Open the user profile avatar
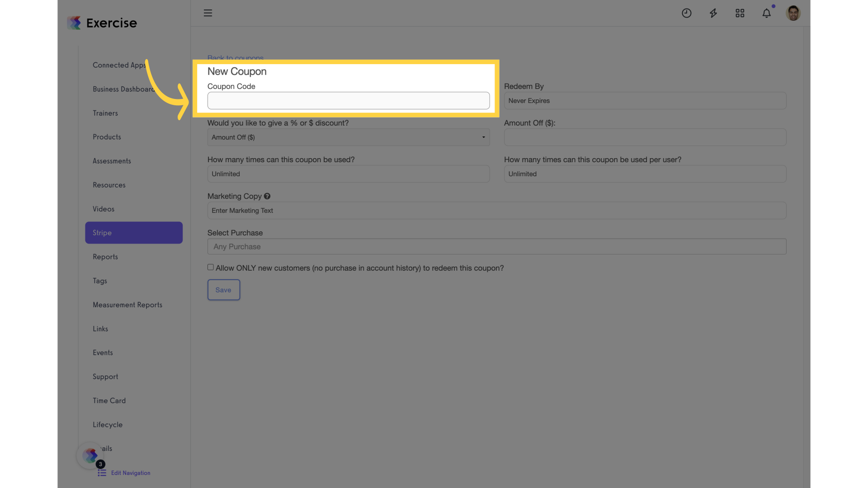Screen dimensions: 868x488 (793, 13)
